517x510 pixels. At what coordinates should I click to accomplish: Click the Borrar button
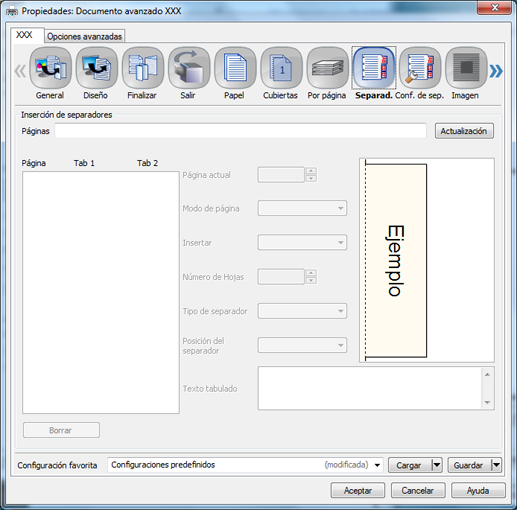click(61, 430)
